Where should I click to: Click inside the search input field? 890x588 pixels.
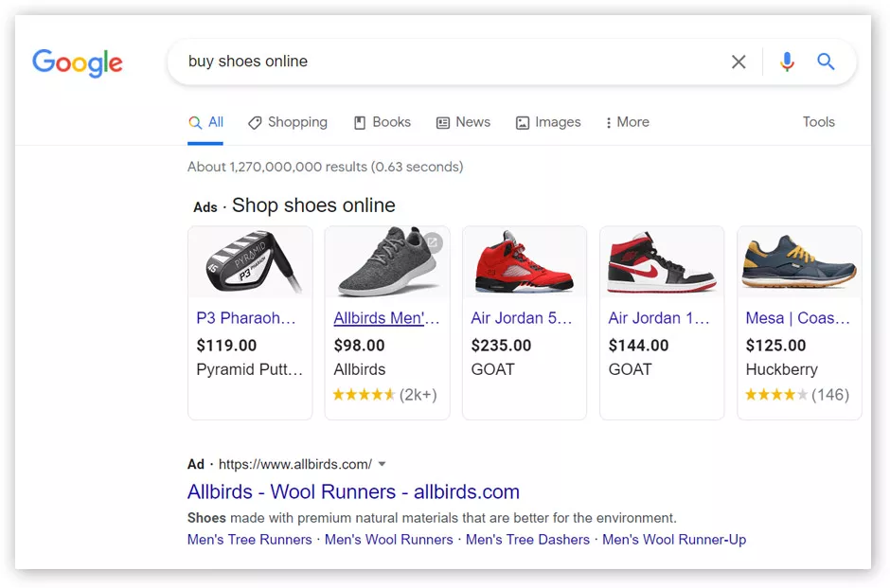pos(445,62)
